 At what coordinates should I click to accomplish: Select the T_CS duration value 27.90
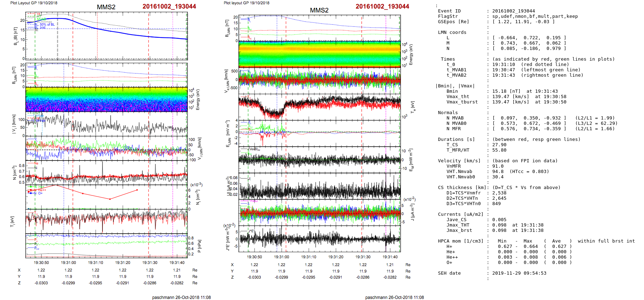[x=499, y=145]
